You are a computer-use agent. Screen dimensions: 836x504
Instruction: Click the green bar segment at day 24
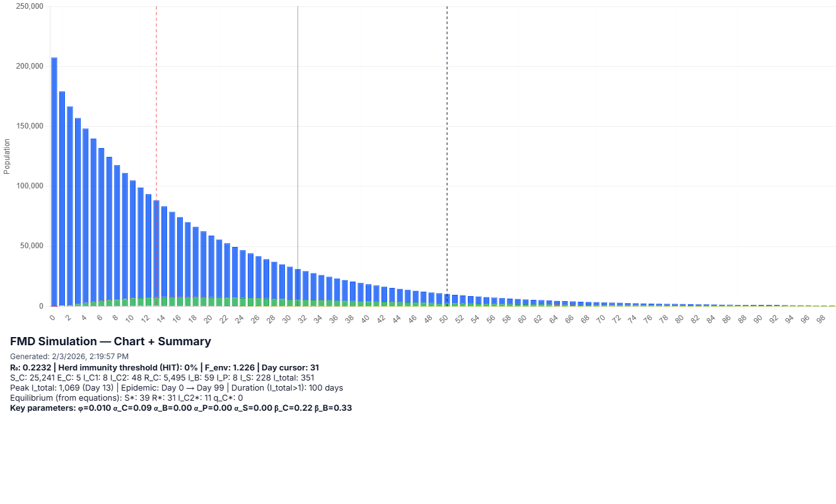[243, 302]
